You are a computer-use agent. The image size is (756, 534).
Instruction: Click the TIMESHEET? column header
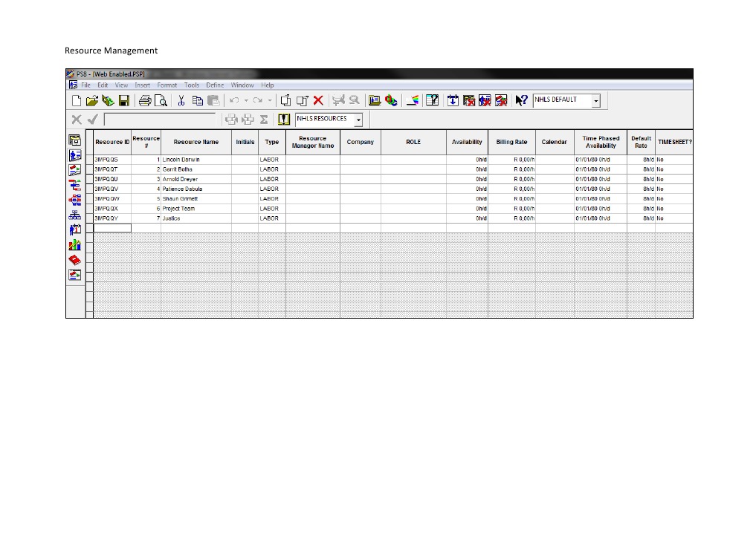(x=674, y=142)
